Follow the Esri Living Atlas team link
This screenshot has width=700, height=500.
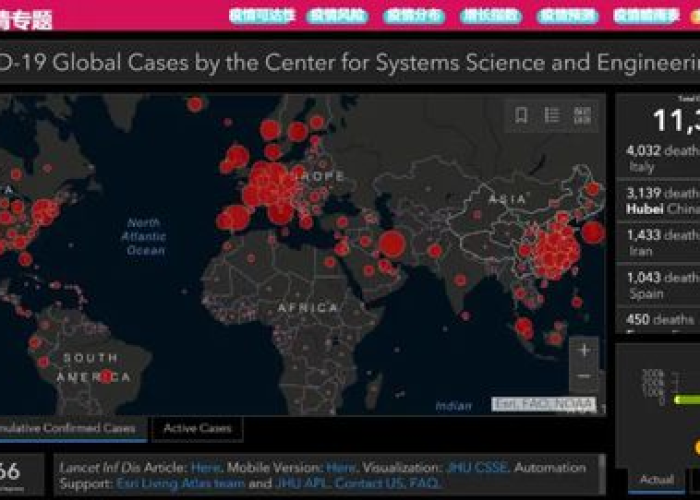pos(180,483)
